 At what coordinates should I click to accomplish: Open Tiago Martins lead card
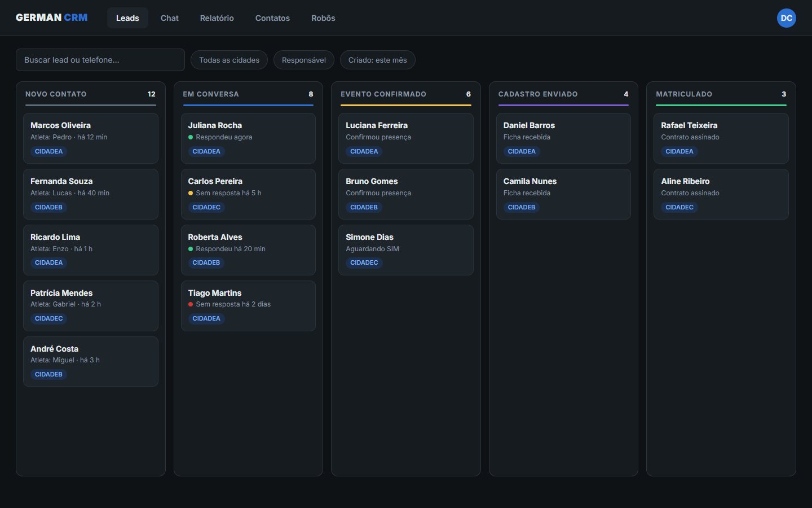248,306
